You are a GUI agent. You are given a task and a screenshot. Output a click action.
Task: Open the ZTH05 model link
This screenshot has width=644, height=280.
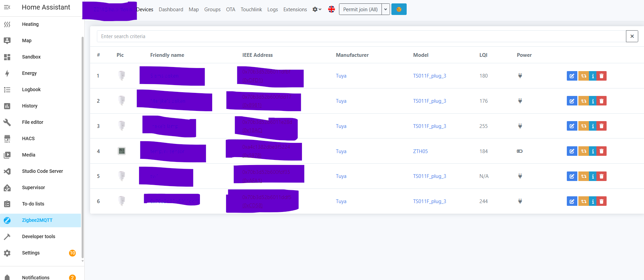tap(420, 151)
